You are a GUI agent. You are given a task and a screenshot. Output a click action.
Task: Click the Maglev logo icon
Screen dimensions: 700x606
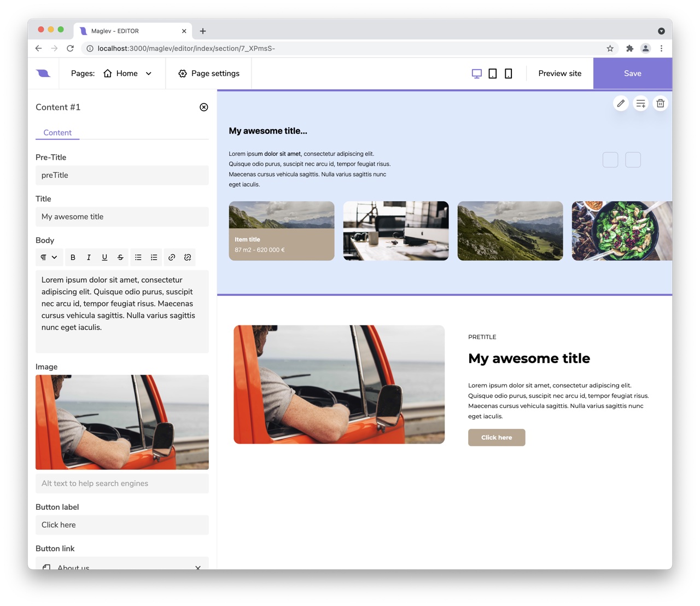point(43,73)
